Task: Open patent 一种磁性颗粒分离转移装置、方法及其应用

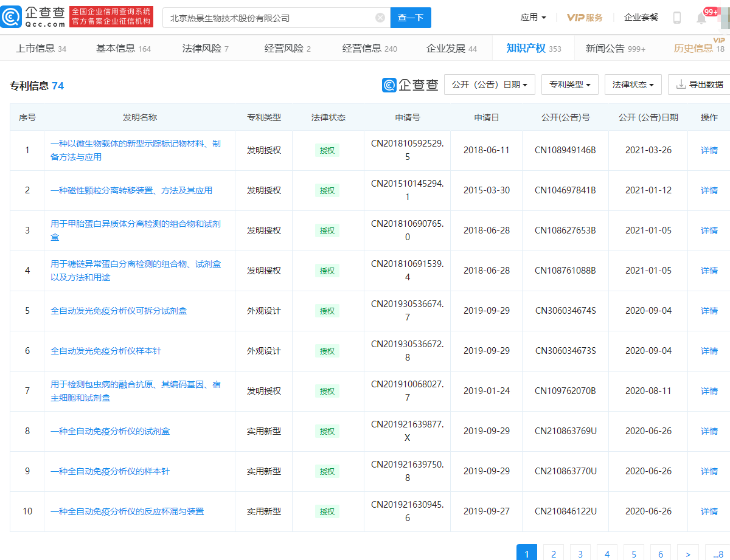Action: [131, 190]
